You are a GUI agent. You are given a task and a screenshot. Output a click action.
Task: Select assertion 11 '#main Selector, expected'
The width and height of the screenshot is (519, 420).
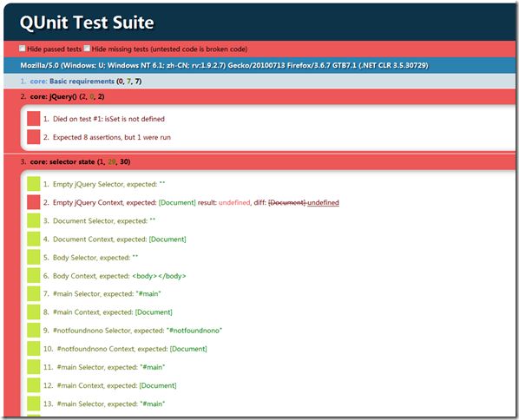point(104,367)
